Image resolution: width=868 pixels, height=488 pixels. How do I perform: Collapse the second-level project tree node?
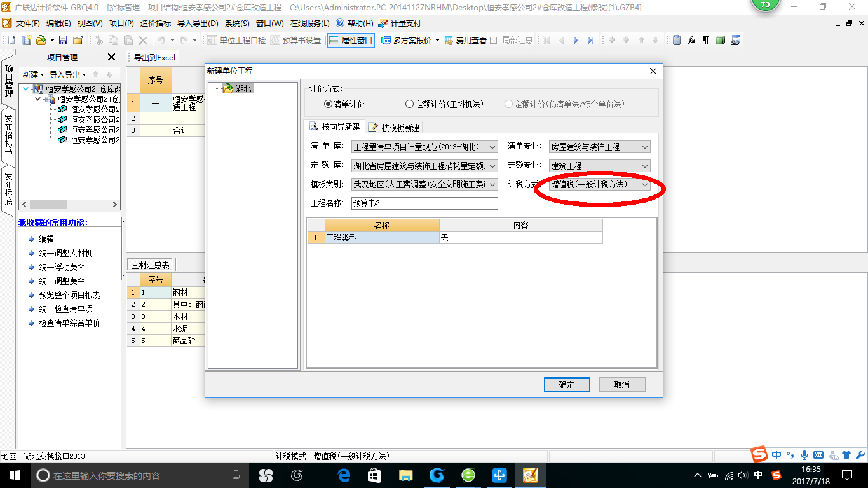pos(38,99)
